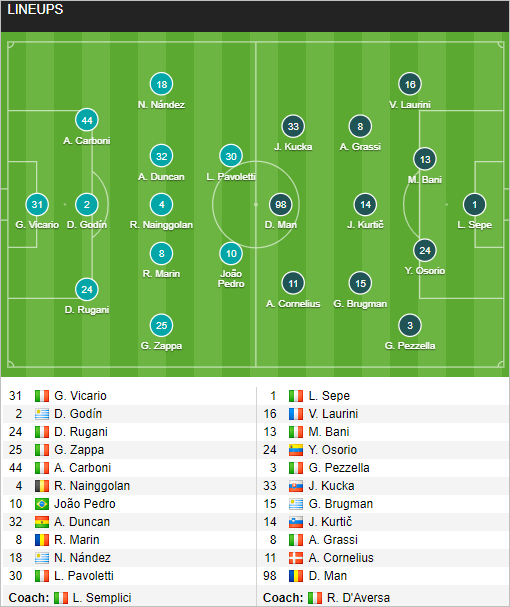Open R. Nainggolan in the lineup list
This screenshot has width=510, height=607.
(x=92, y=486)
